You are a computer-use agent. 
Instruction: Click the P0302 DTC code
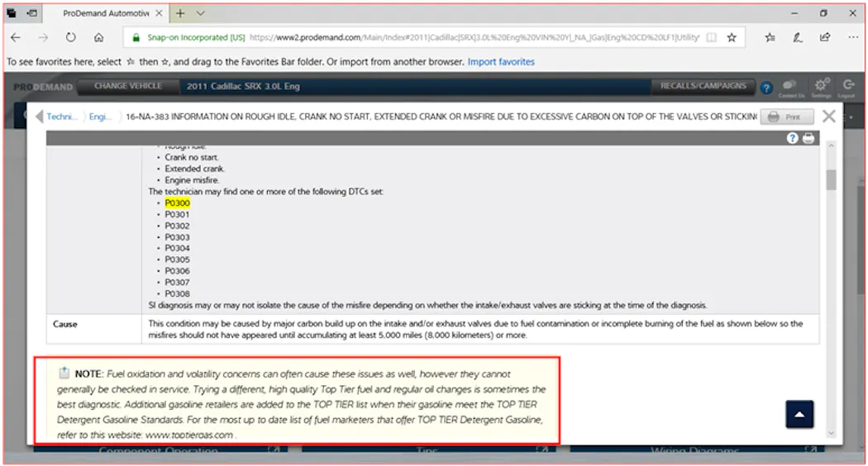[x=177, y=226]
